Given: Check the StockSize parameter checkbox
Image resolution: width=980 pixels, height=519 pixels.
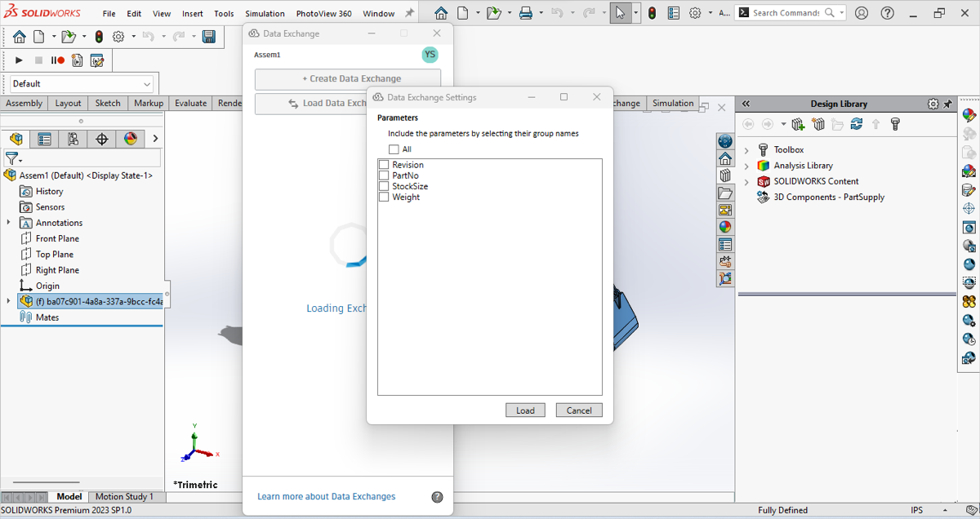Looking at the screenshot, I should tap(384, 186).
